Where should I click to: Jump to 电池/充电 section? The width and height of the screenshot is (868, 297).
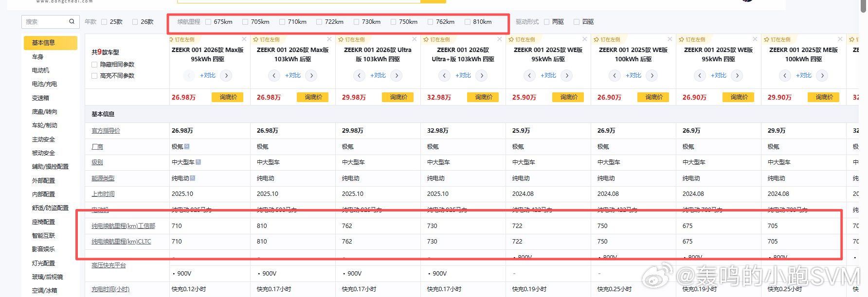pyautogui.click(x=45, y=84)
